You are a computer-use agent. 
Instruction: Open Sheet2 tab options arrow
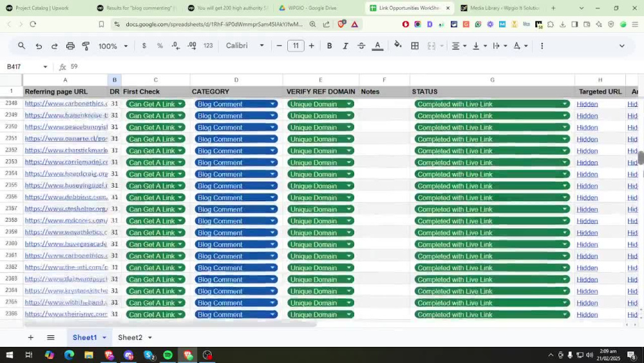tap(150, 337)
